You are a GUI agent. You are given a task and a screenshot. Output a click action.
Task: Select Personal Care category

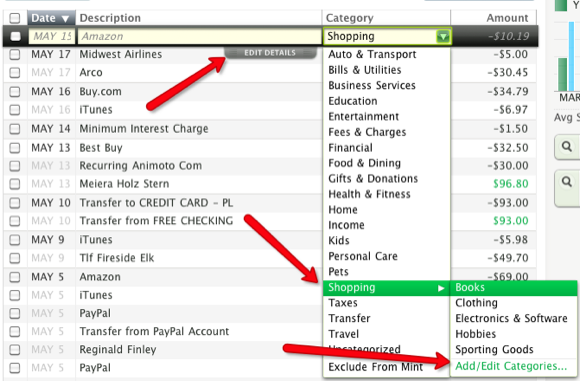point(363,256)
